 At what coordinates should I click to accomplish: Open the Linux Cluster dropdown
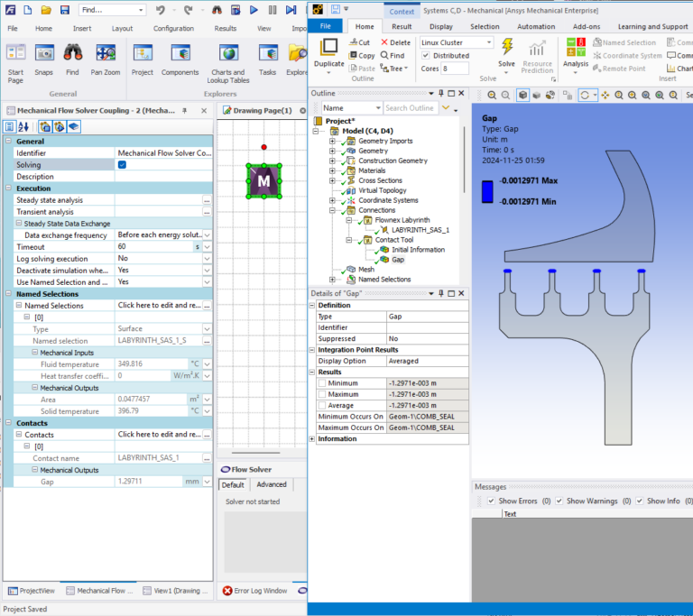[x=489, y=42]
